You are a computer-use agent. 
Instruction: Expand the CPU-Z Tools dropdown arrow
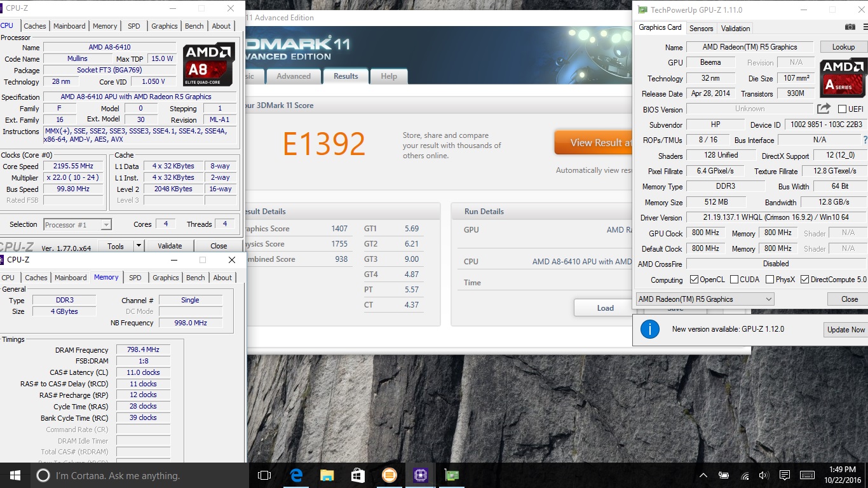(139, 246)
